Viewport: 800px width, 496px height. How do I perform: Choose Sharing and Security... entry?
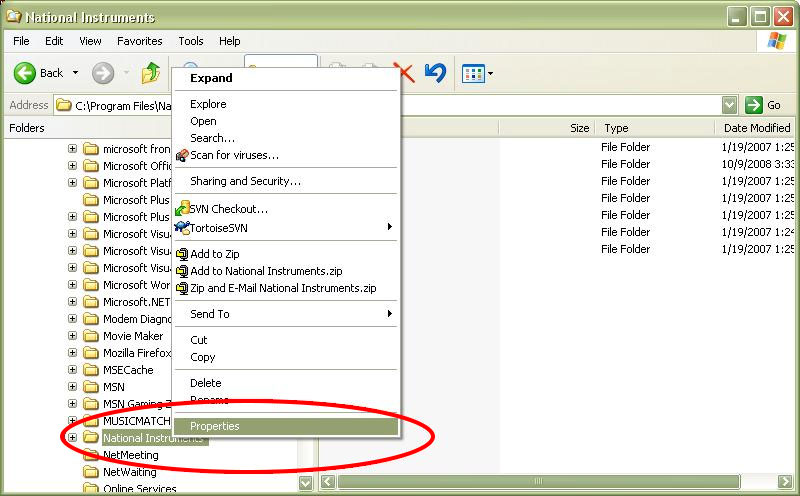(286, 181)
